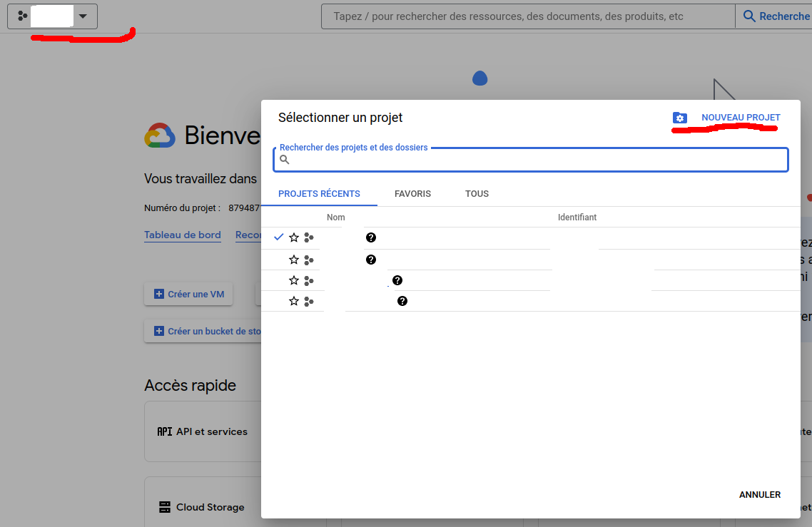Focus the Rechercher des projets et des dossiers field
The width and height of the screenshot is (812, 527).
point(531,160)
